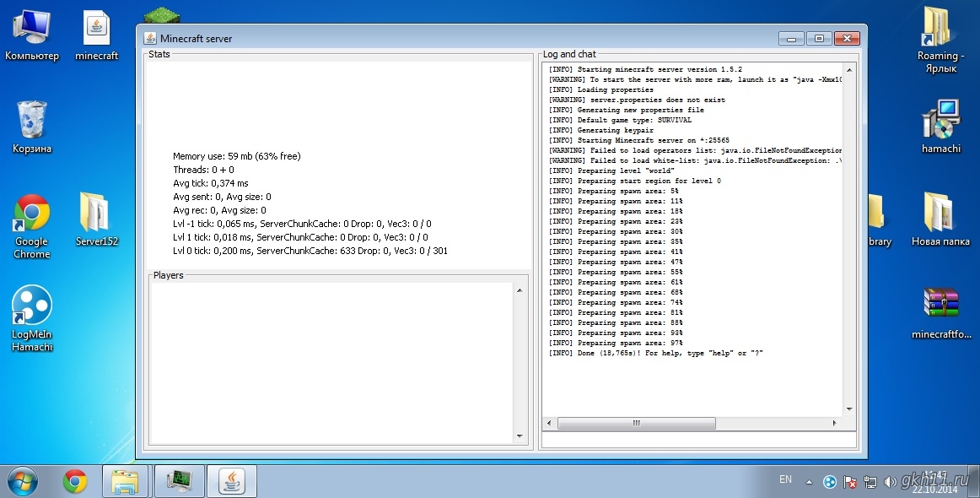Click the log's horizontal scroll right arrow

(834, 424)
